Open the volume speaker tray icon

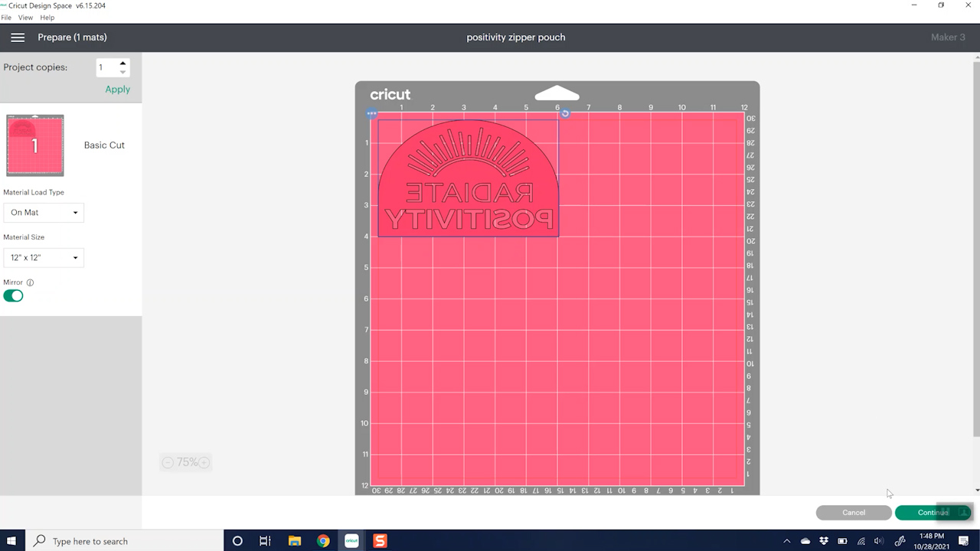(879, 541)
